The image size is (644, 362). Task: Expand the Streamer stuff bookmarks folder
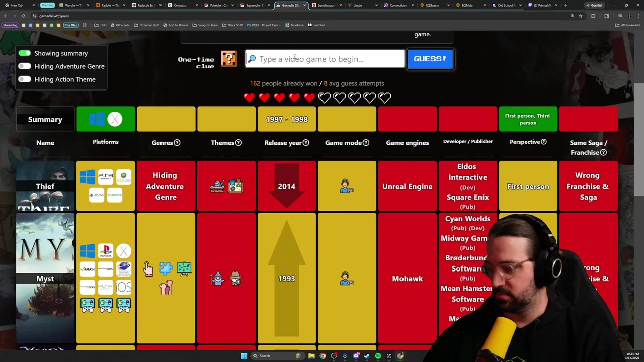point(146,25)
